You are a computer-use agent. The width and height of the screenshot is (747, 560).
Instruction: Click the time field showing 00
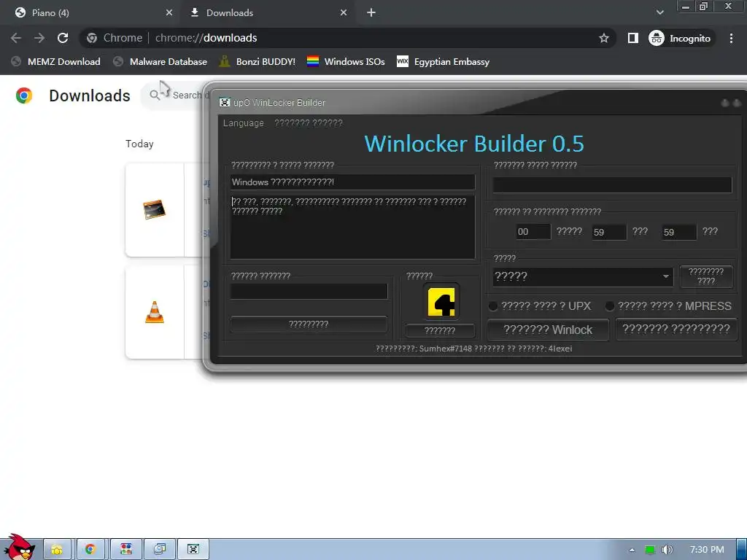pyautogui.click(x=533, y=232)
